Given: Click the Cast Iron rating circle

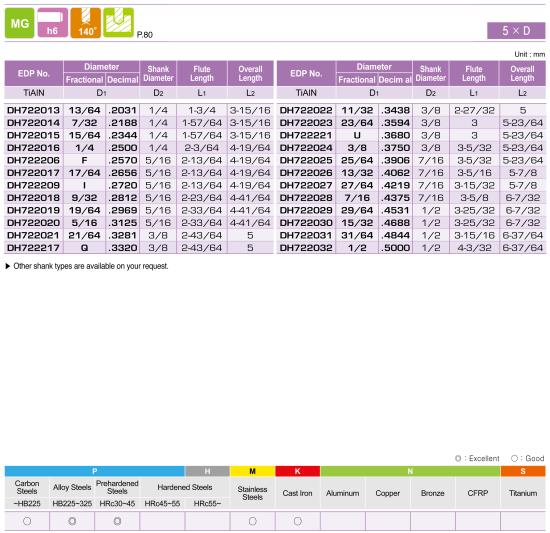Looking at the screenshot, I should pos(297,521).
